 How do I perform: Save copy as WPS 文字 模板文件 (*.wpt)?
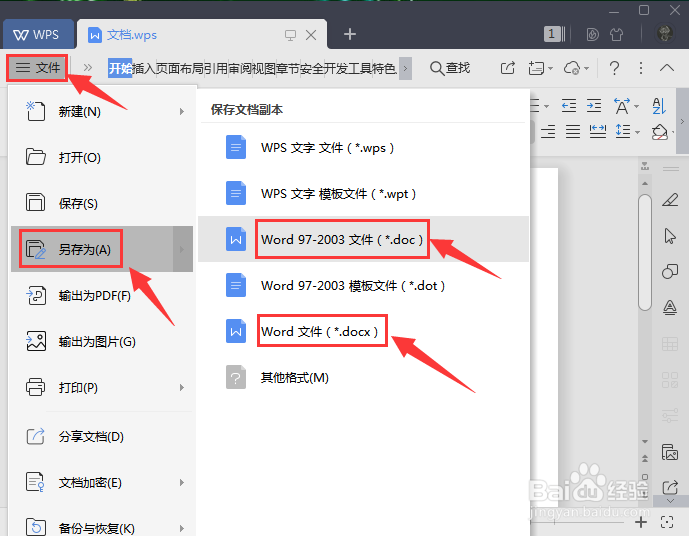(x=363, y=194)
